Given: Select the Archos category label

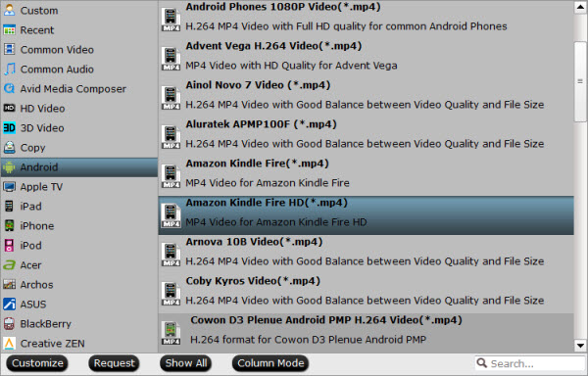Looking at the screenshot, I should 37,285.
